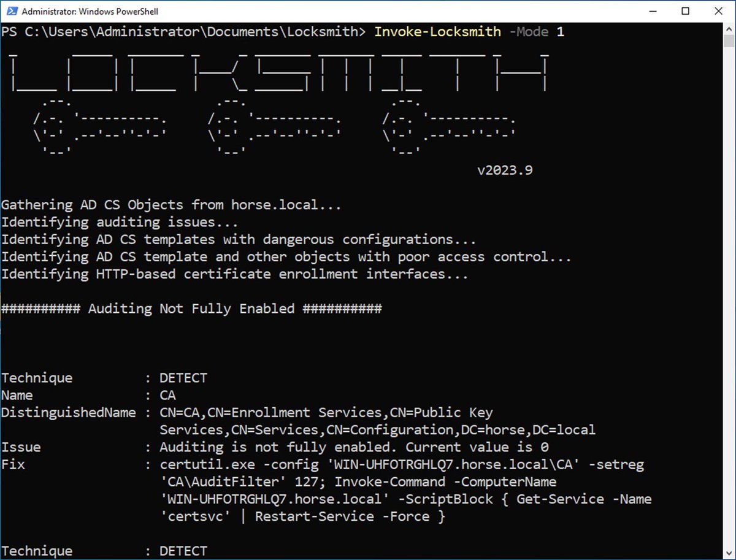Close the Administrator PowerShell window

pyautogui.click(x=718, y=11)
